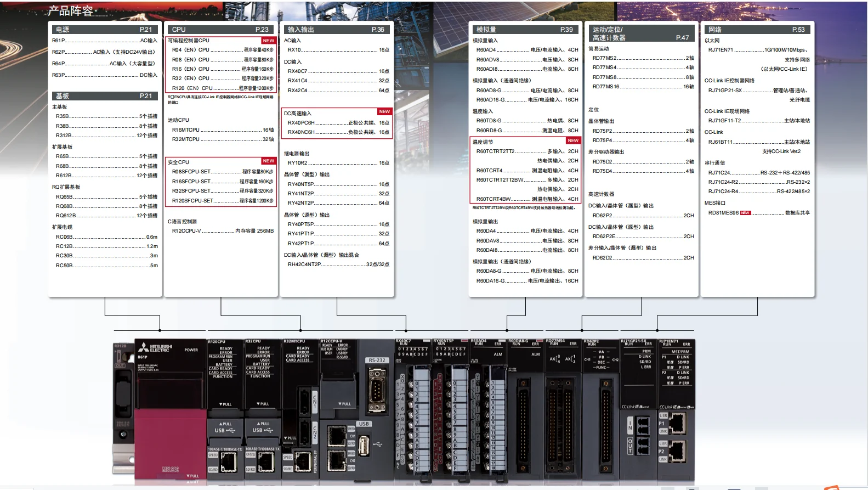Click the Mitsubishi Electric logo on the power module
Viewport: 868px width, 490px height.
pos(155,348)
